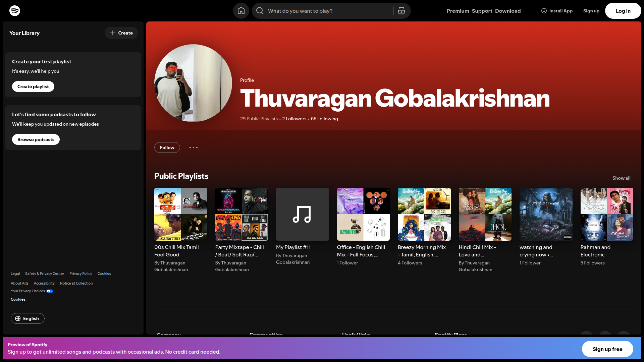Open watching and crying now cover
The width and height of the screenshot is (644, 362).
(546, 214)
